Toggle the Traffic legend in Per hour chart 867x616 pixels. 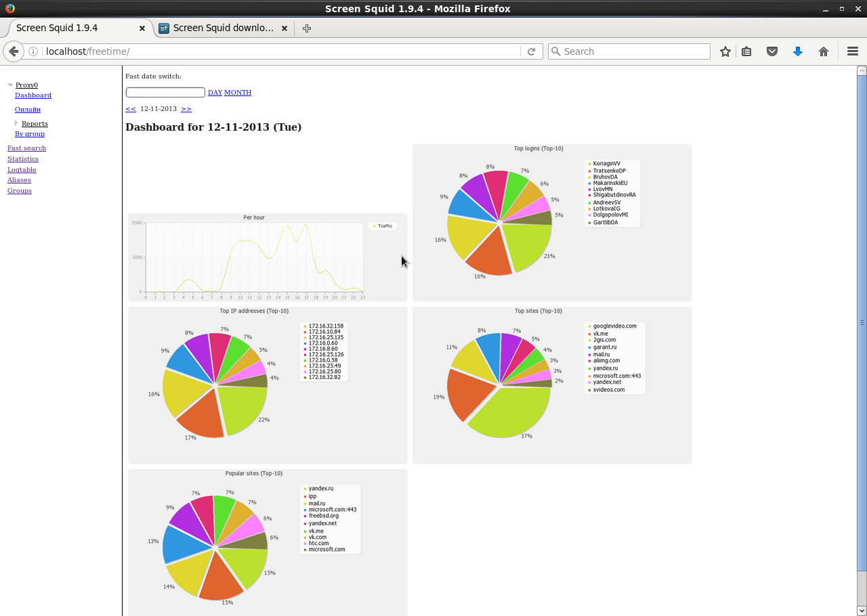(x=382, y=225)
